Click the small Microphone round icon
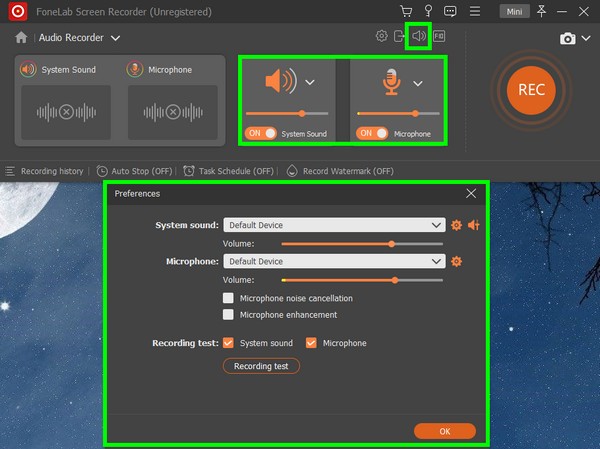600x449 pixels. pos(135,69)
